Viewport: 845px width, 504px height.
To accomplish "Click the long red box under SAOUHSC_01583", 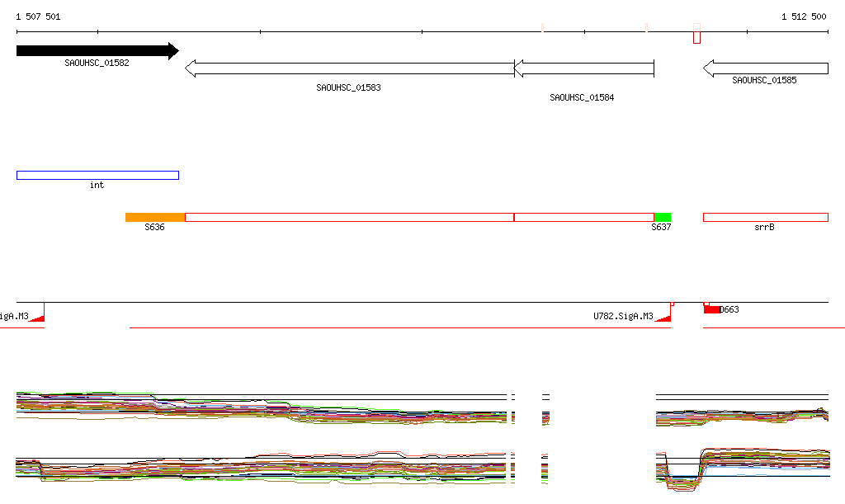I will pyautogui.click(x=350, y=218).
